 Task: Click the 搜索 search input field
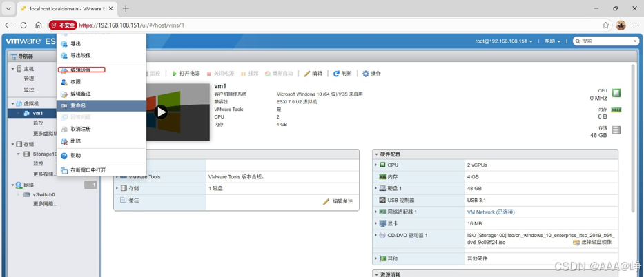[606, 41]
